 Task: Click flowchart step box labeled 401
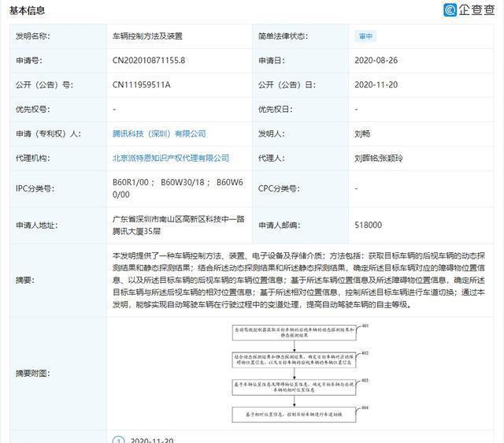point(294,333)
